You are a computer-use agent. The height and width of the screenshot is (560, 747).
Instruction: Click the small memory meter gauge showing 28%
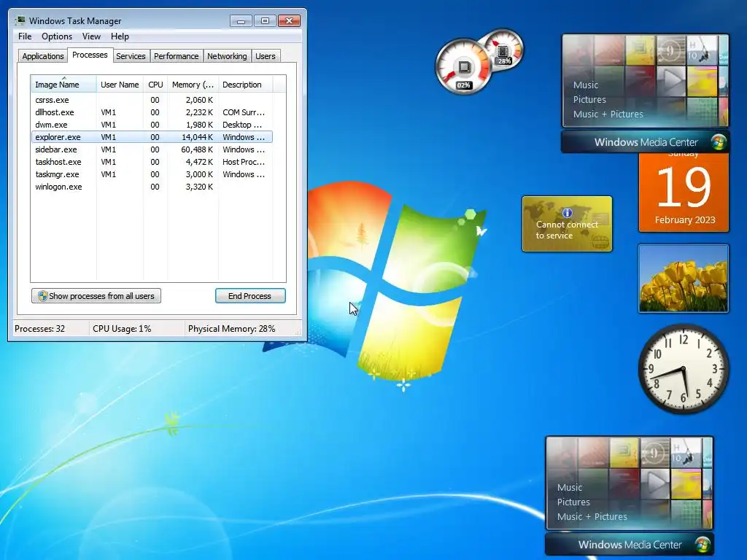click(x=504, y=49)
